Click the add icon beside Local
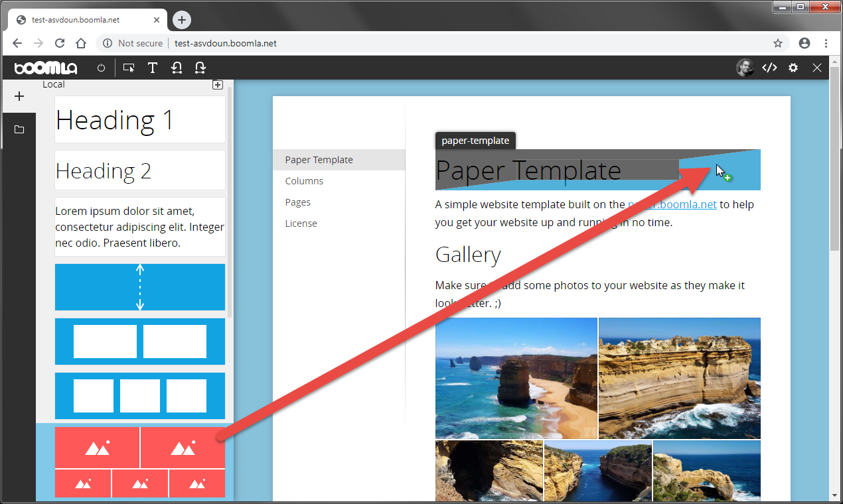 point(217,84)
